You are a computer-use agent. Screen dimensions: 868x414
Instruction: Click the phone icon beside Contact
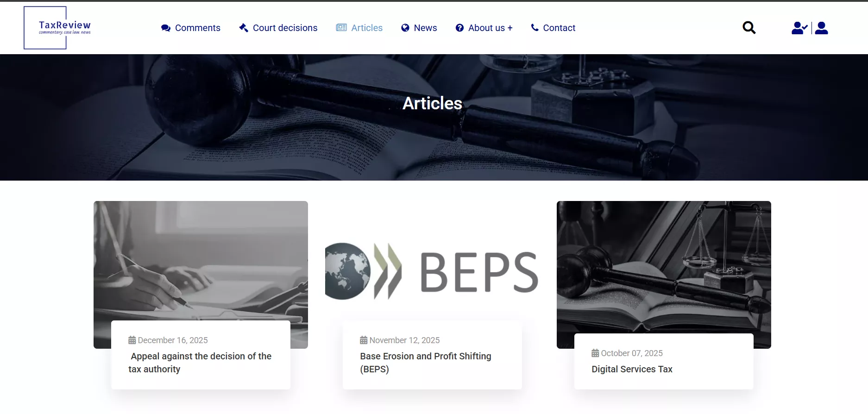coord(535,28)
